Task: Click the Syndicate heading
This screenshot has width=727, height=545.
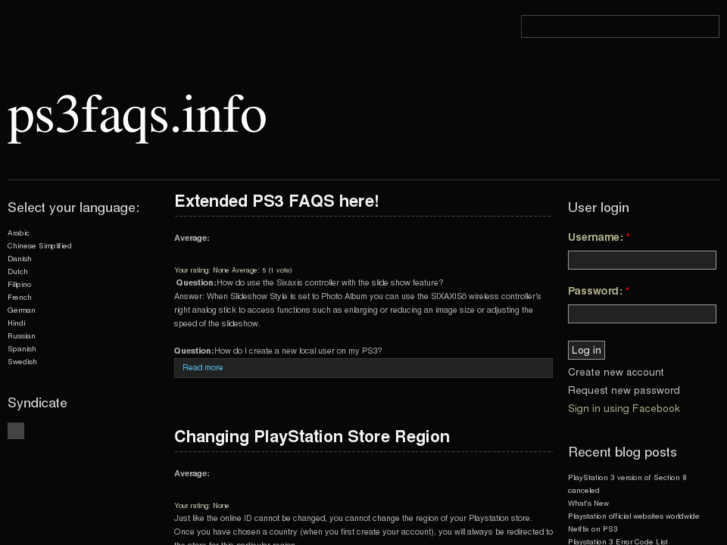Action: [x=37, y=403]
